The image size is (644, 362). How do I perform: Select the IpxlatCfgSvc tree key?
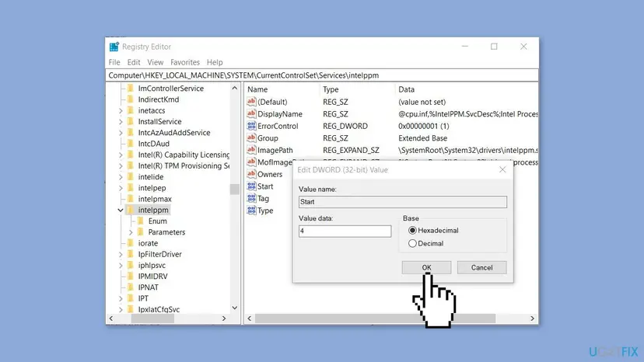(x=159, y=309)
